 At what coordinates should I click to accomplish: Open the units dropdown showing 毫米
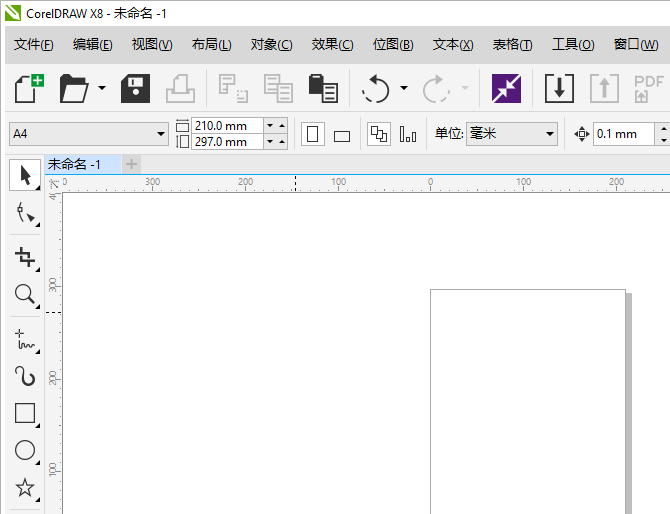(512, 134)
